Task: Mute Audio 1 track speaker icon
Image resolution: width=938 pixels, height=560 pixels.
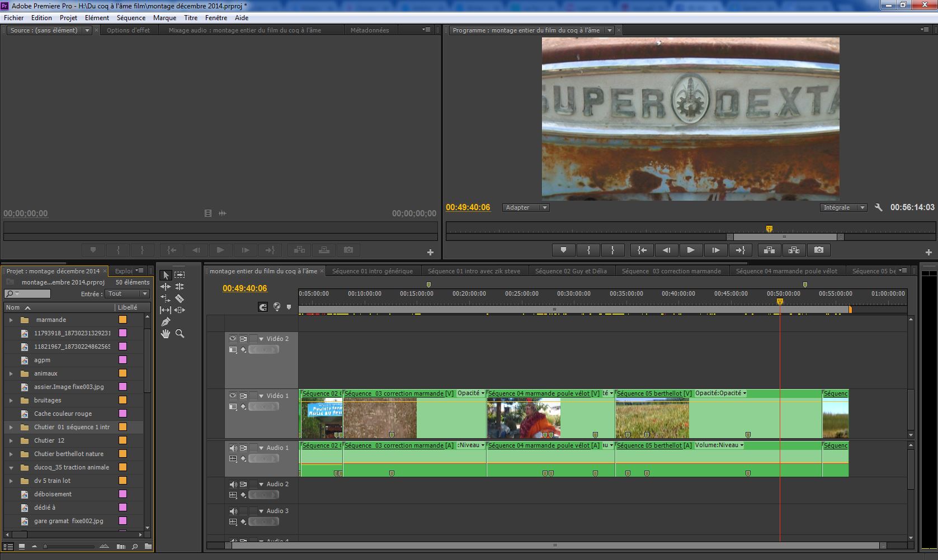Action: click(233, 448)
